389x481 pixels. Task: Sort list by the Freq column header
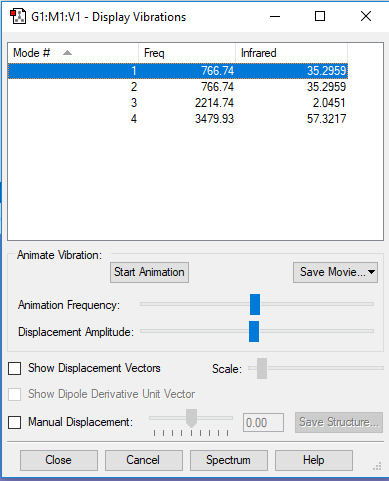point(187,53)
